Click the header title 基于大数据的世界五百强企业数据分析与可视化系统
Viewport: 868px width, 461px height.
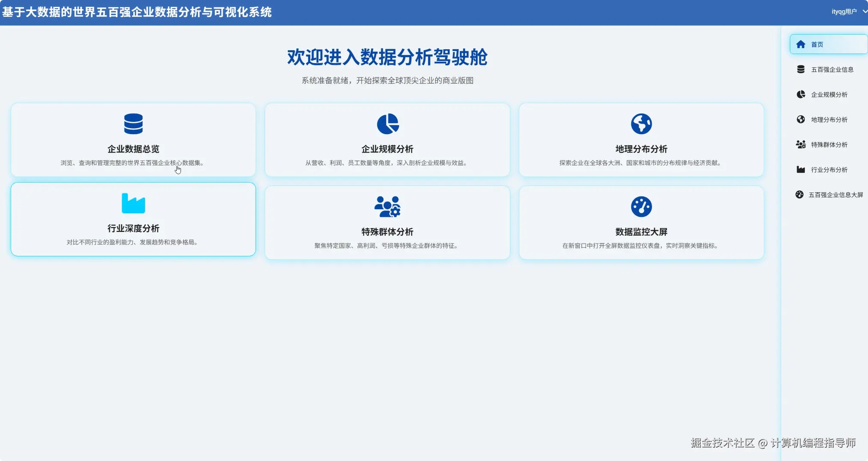137,12
